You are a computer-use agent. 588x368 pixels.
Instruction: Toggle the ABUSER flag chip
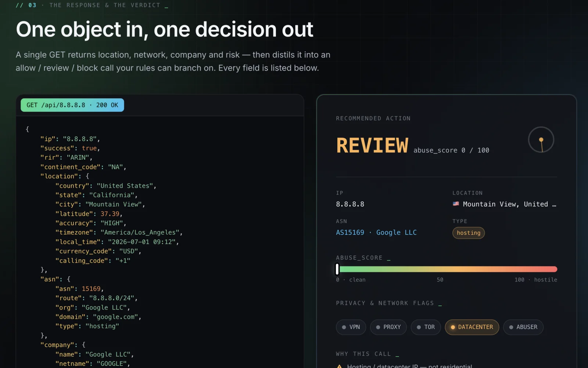523,327
